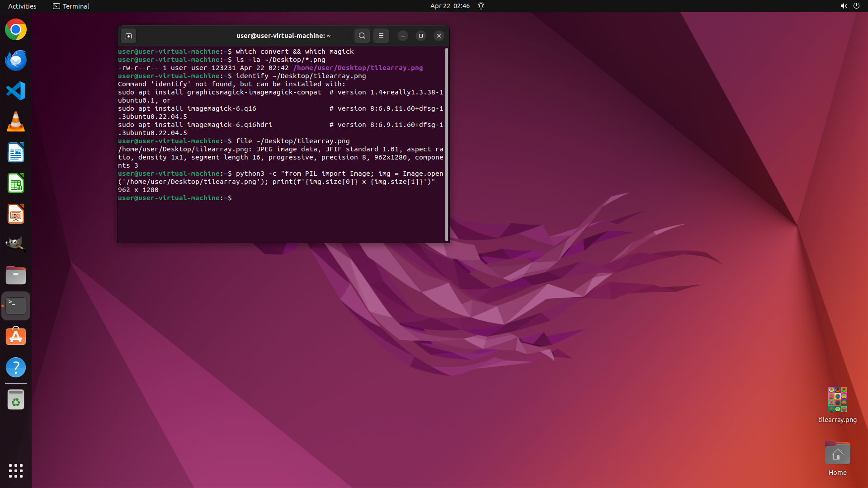The height and width of the screenshot is (488, 868).
Task: Show applications grid button
Action: click(16, 471)
